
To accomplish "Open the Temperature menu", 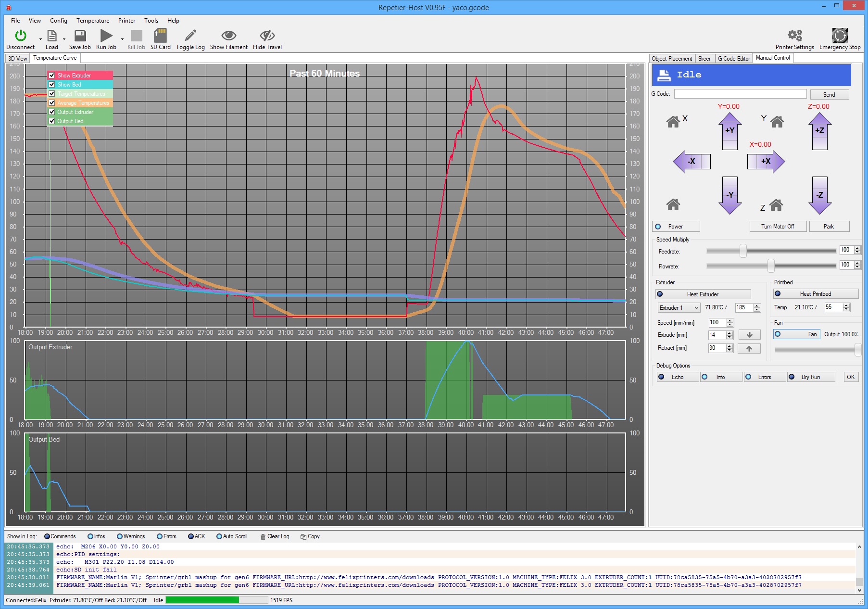I will [93, 21].
